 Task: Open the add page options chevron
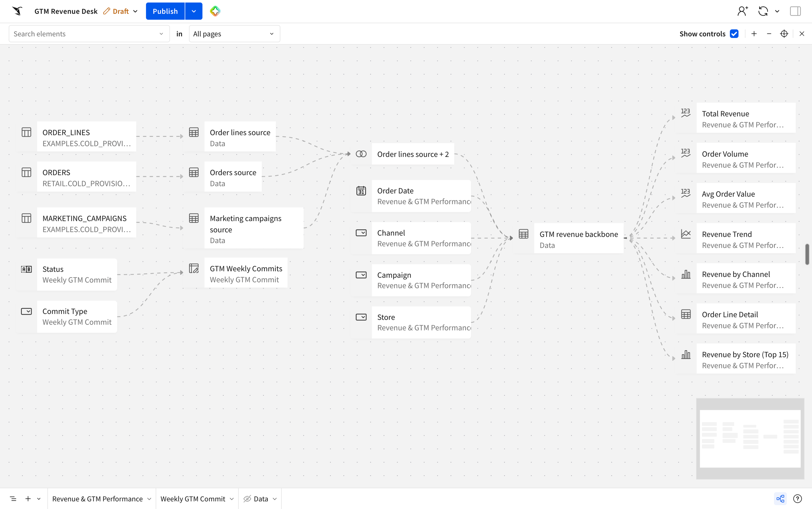point(39,499)
